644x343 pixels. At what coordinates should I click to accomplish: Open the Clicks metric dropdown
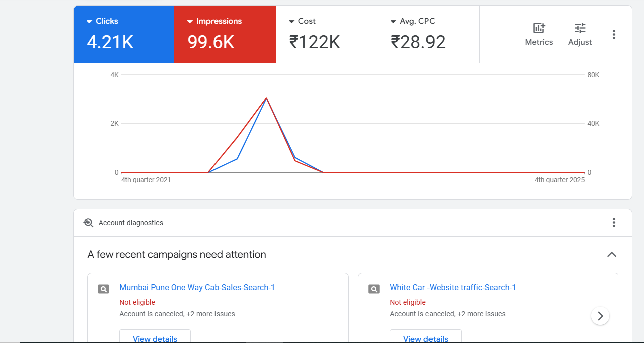pos(90,22)
